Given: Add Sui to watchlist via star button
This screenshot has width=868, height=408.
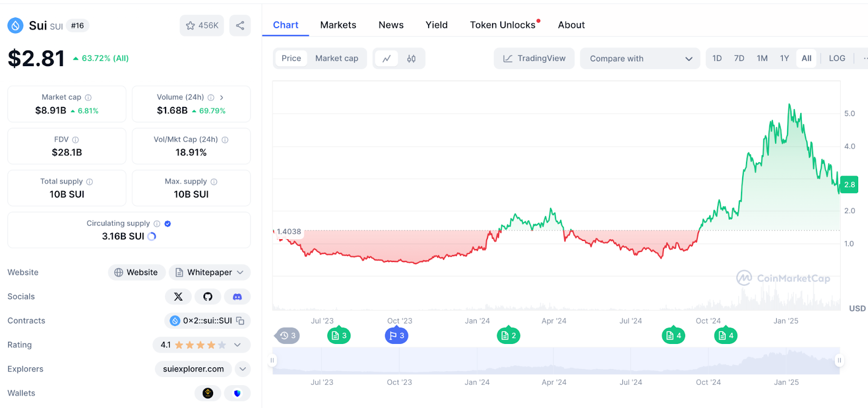Looking at the screenshot, I should tap(202, 25).
